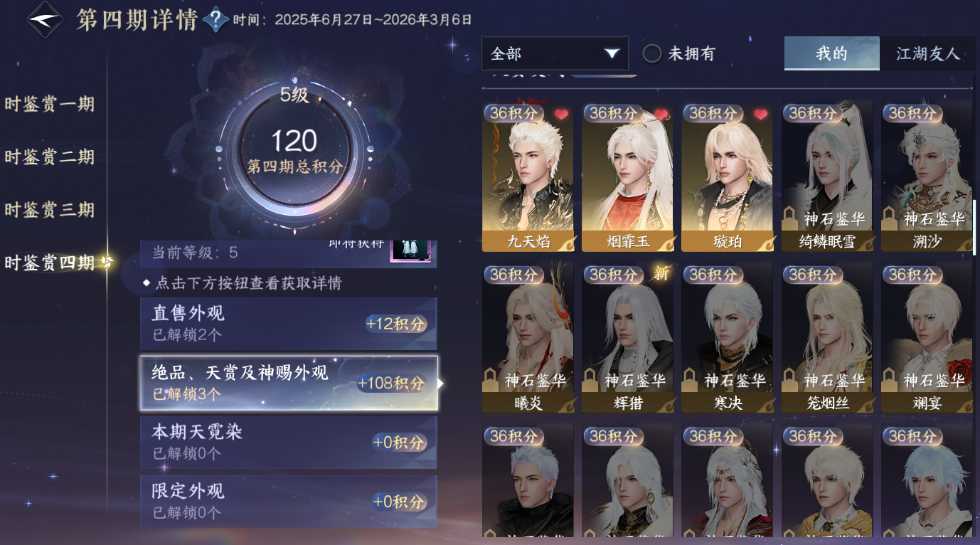Screen dimensions: 980x545
Task: Toggle the heart favorite on 九天焰 card
Action: tap(562, 115)
